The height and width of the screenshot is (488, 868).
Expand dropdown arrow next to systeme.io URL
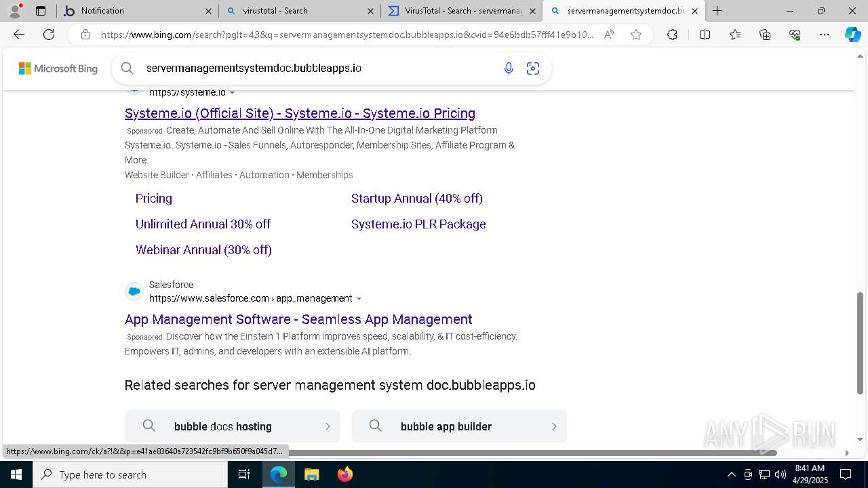tap(233, 93)
